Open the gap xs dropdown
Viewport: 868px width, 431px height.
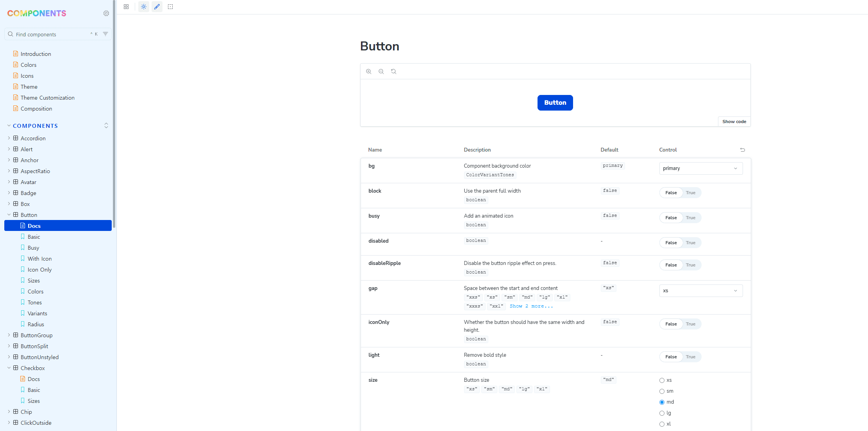[x=701, y=291]
